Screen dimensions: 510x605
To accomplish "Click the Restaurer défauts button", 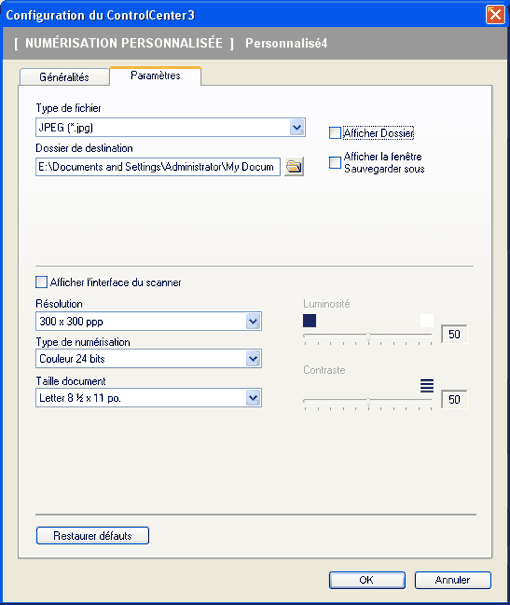I will (x=93, y=536).
